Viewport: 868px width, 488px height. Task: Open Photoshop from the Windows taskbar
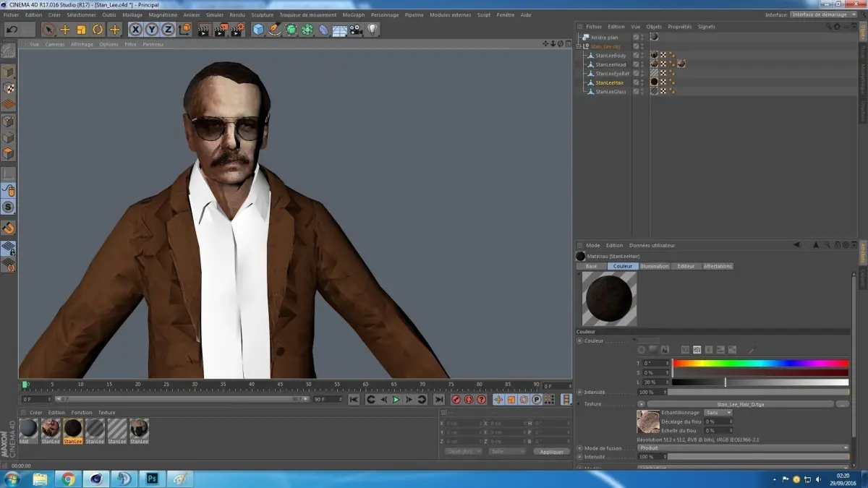153,479
